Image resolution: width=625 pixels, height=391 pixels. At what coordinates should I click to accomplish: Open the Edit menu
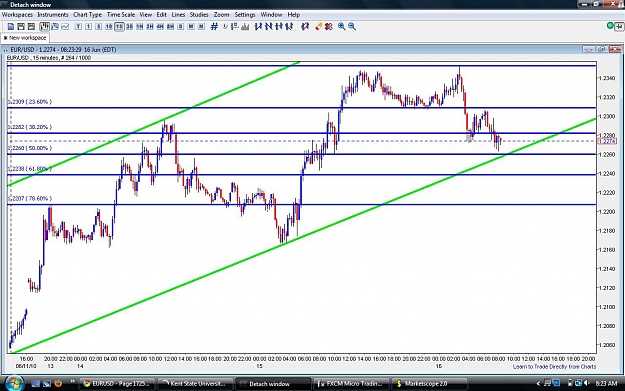click(x=161, y=15)
